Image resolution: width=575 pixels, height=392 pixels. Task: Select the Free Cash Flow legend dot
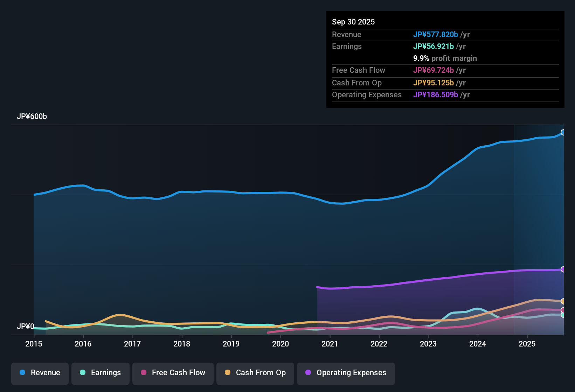[143, 373]
